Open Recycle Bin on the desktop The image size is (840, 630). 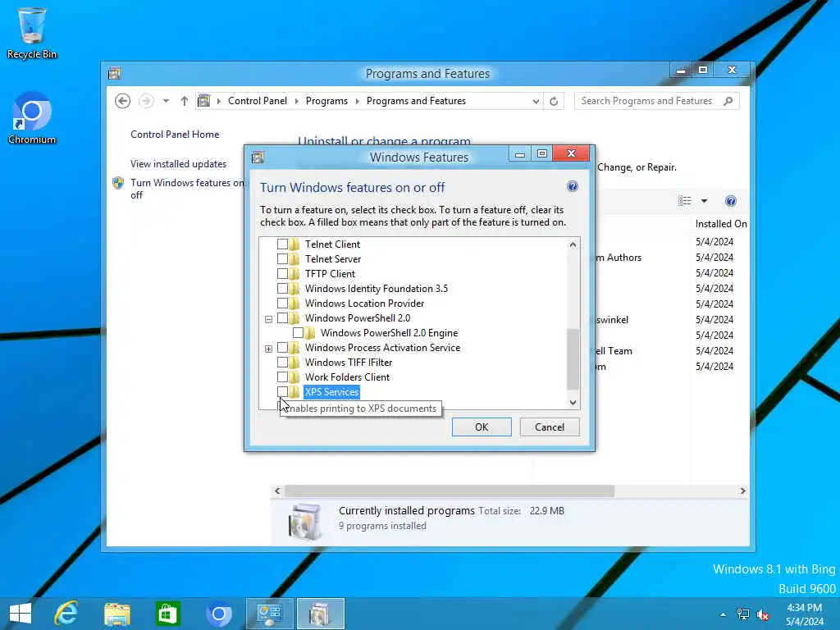[32, 33]
